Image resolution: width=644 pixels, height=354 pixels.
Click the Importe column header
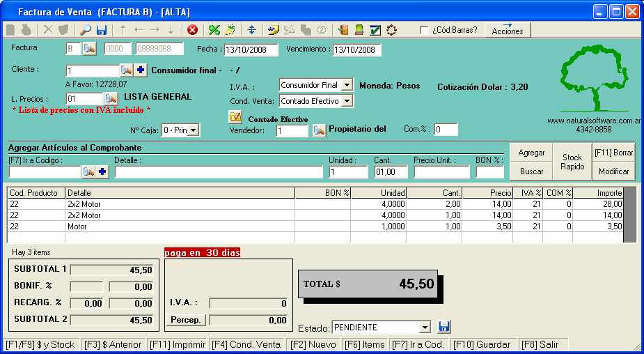(x=598, y=193)
